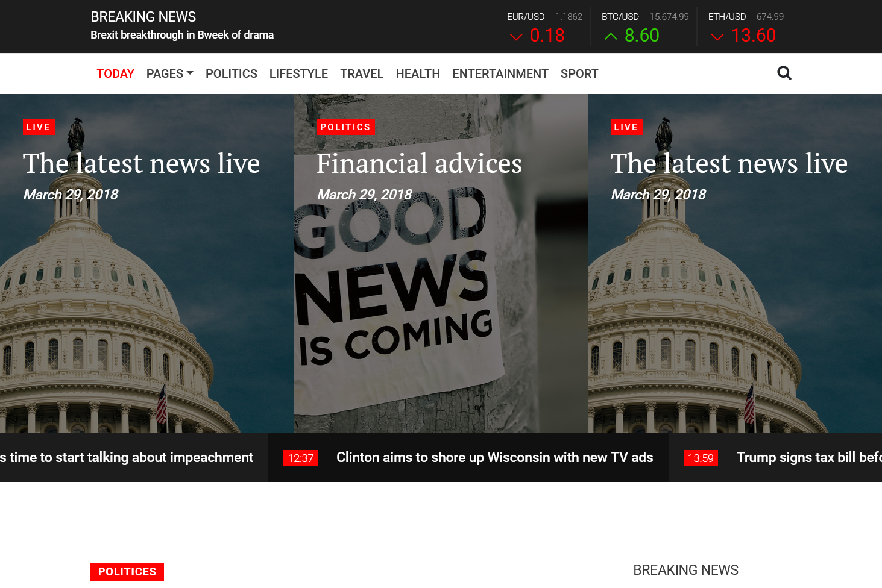Select TRAVEL in the navigation bar
The height and width of the screenshot is (588, 882).
(362, 73)
